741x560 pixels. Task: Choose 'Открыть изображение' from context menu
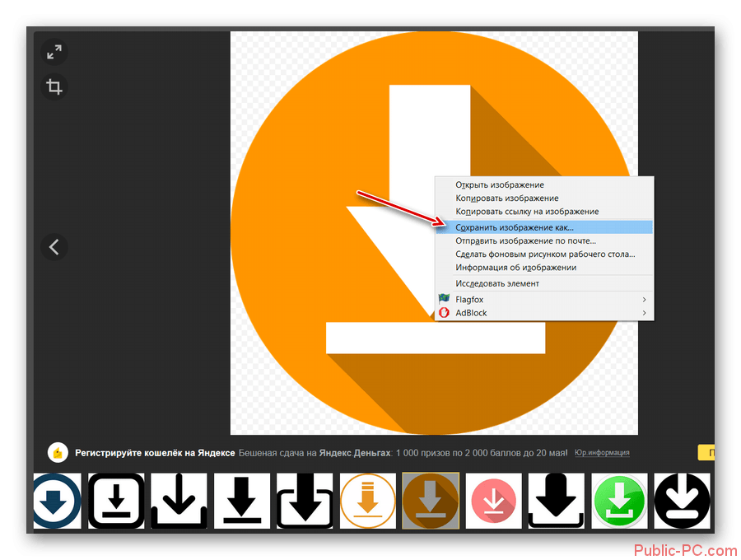coord(499,185)
